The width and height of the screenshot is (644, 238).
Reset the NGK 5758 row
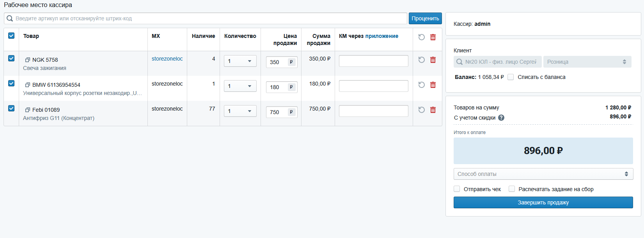[422, 60]
